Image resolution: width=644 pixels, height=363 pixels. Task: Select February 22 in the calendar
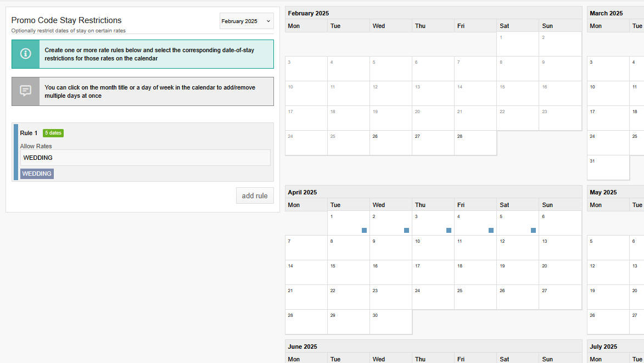[x=518, y=118]
